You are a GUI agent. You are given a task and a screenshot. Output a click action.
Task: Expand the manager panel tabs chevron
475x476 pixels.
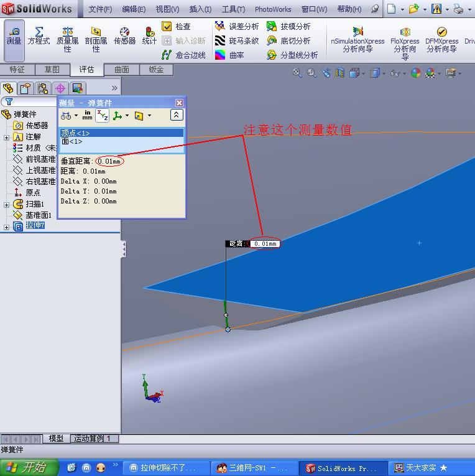(x=114, y=88)
